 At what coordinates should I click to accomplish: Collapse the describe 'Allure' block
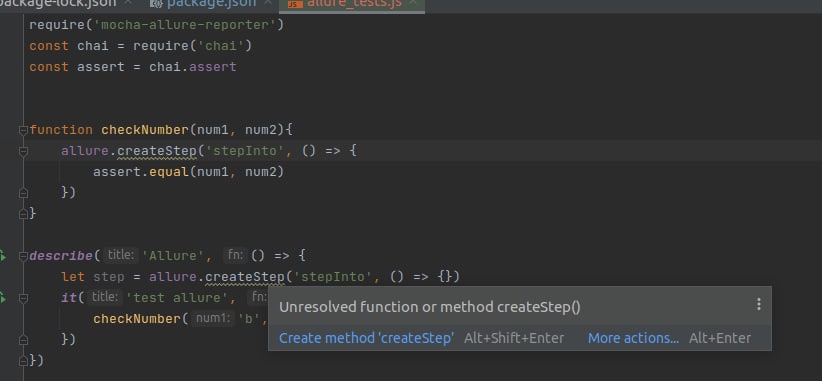(23, 256)
